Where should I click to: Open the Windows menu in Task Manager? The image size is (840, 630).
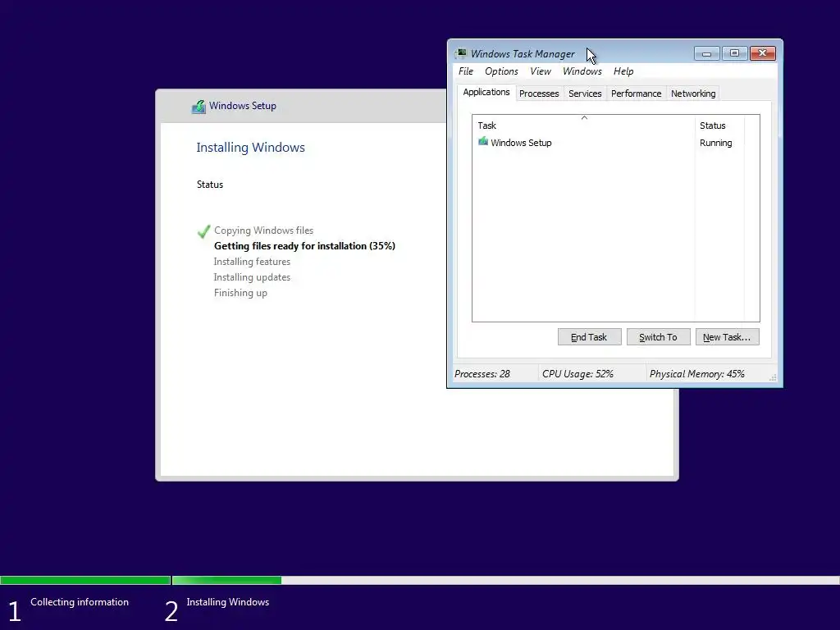[582, 71]
